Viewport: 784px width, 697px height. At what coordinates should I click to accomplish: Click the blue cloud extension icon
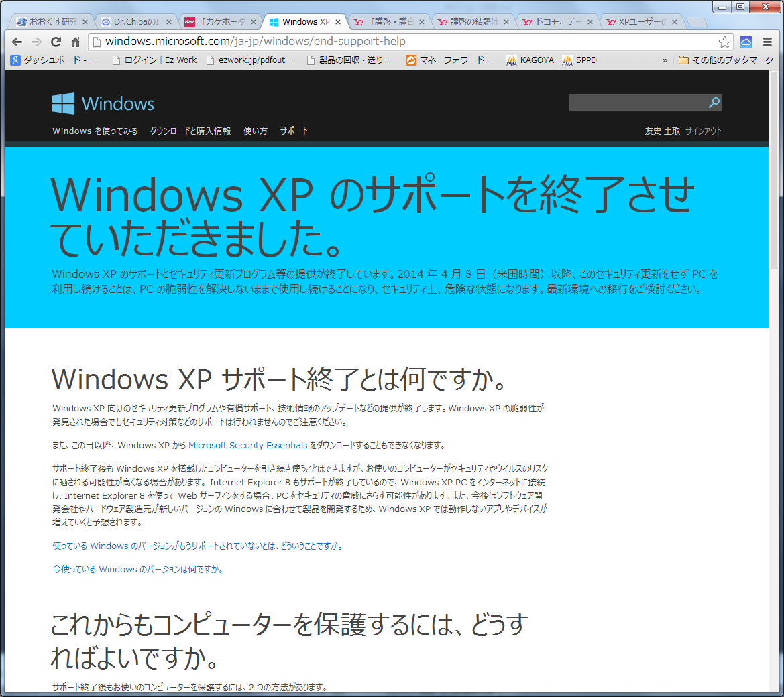point(746,42)
